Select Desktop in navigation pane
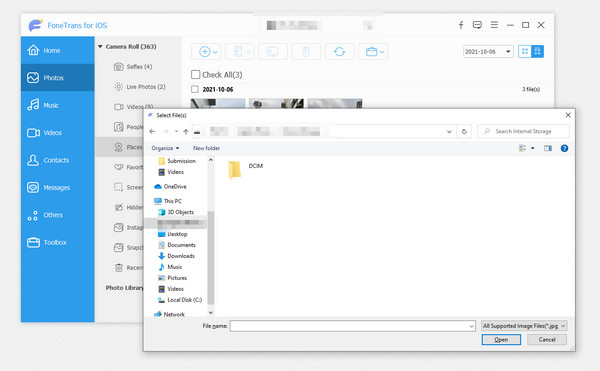This screenshot has width=600, height=371. point(173,234)
